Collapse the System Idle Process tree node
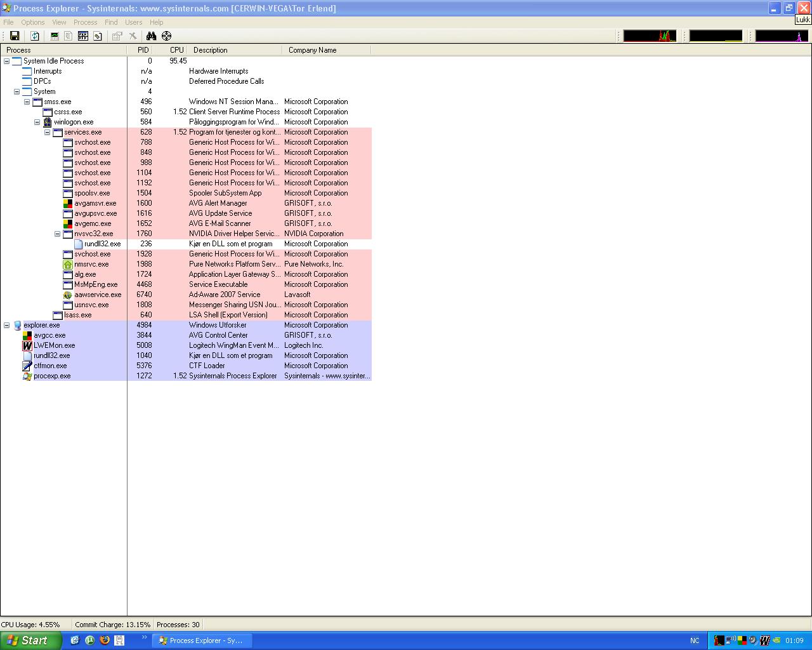Viewport: 812px width, 650px height. (7, 61)
